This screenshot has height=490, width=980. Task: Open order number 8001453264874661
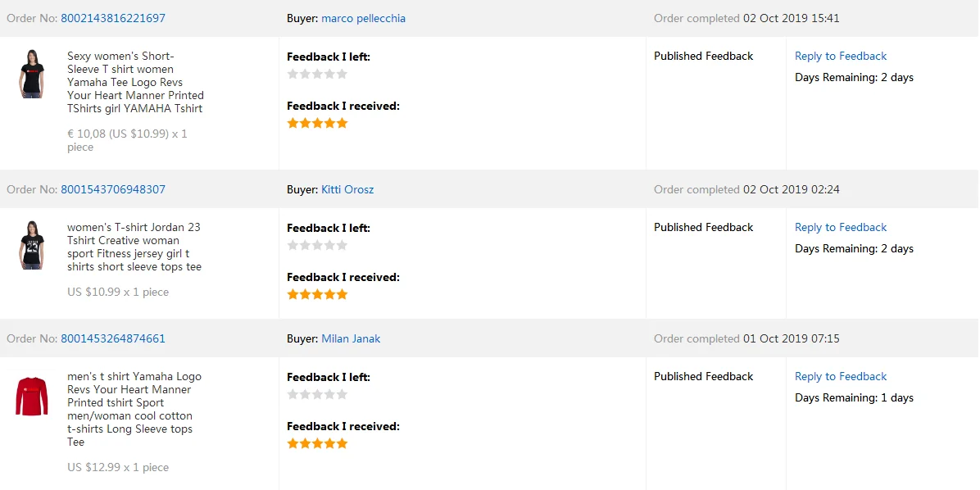(113, 338)
